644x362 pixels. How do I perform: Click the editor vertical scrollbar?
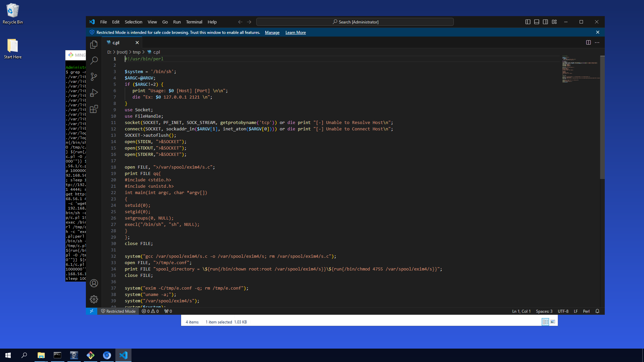[602, 117]
